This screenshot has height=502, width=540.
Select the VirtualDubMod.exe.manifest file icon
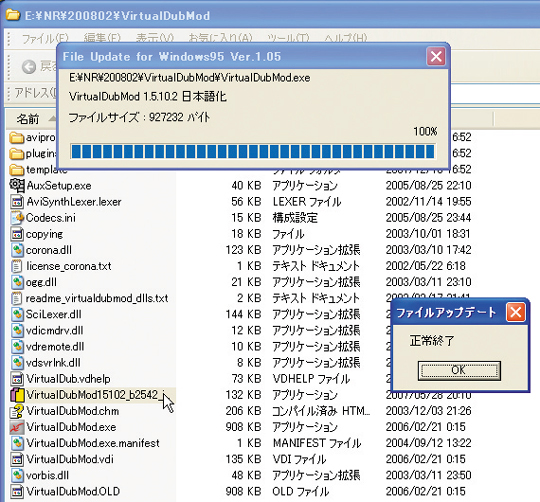(x=17, y=443)
